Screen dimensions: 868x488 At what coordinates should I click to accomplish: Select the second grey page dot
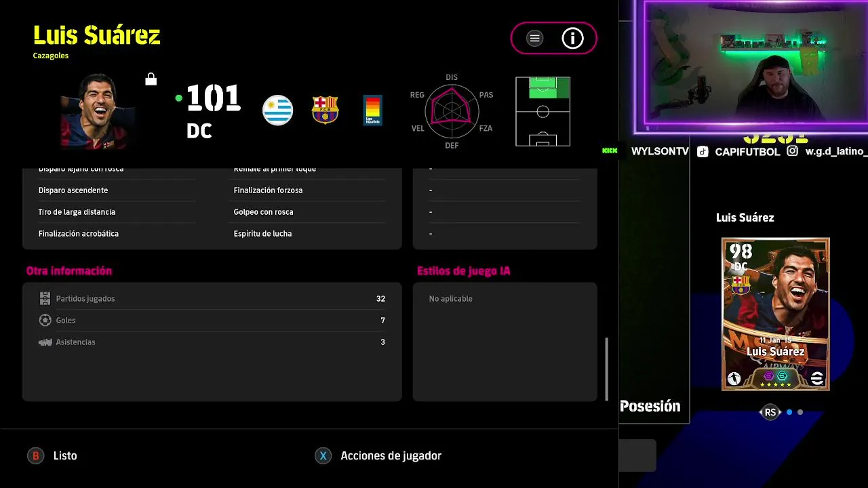(x=800, y=412)
